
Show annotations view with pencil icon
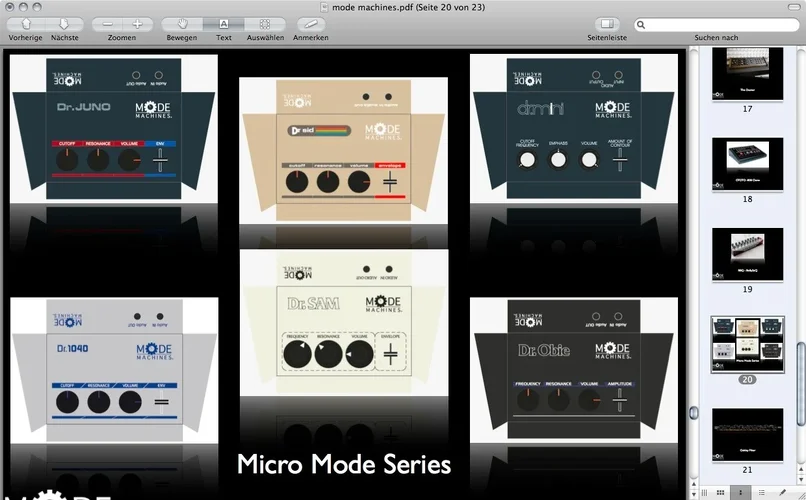tap(782, 493)
